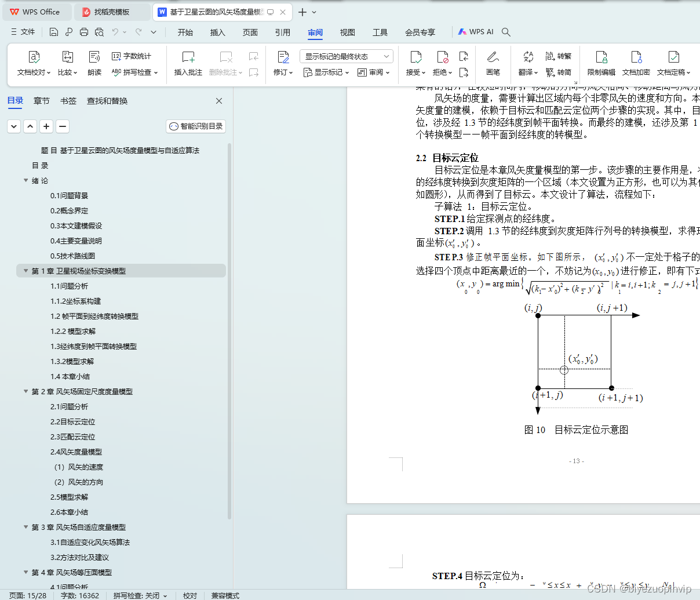
Task: Click the 智能识别目录 button
Action: (x=196, y=126)
